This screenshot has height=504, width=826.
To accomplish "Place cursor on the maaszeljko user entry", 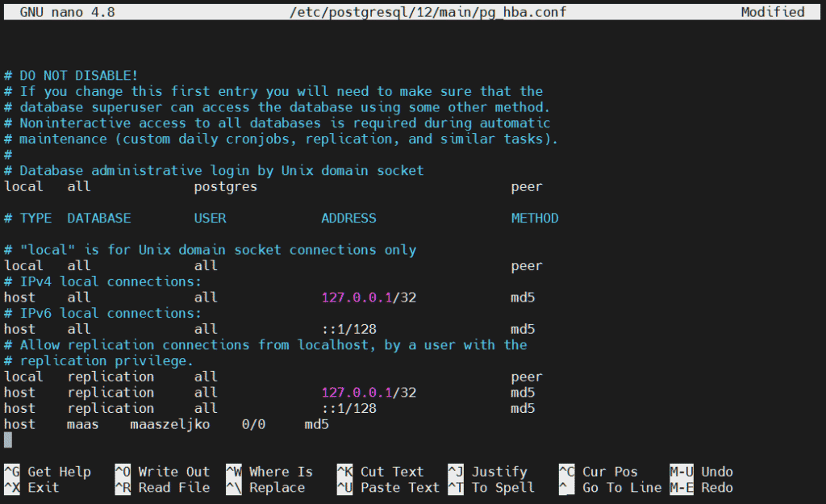I will point(169,424).
